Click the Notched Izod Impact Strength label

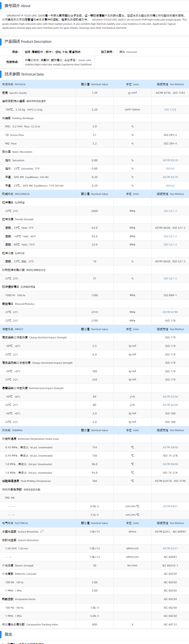[x=33, y=388]
